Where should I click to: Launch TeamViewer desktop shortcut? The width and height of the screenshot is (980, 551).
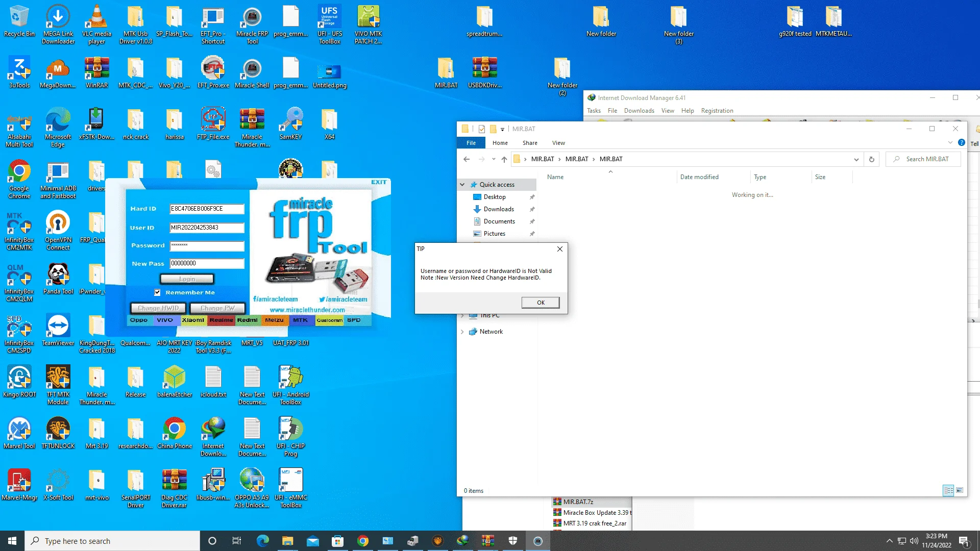pos(58,330)
